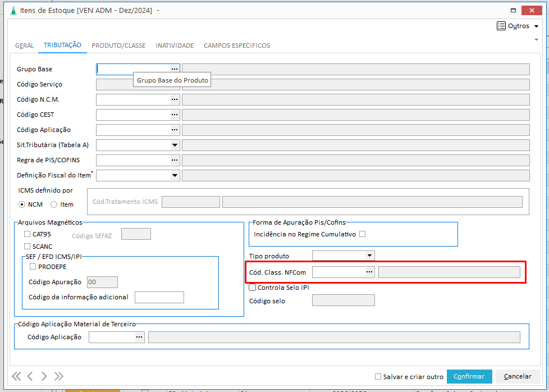Open lookup dots for Cód. Class. NFCom

369,272
